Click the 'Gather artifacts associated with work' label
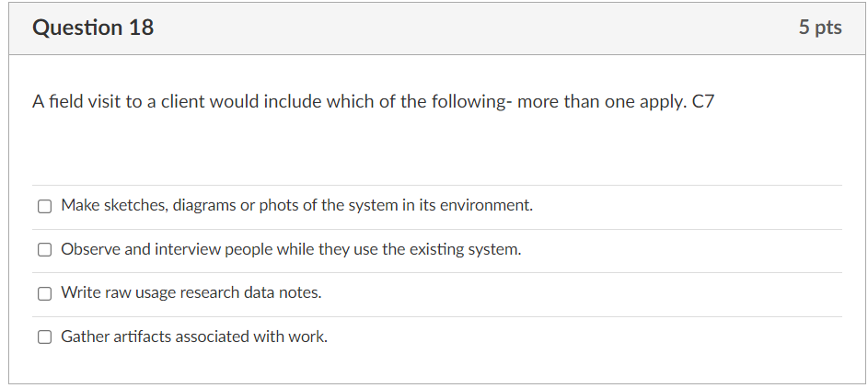Image resolution: width=868 pixels, height=388 pixels. click(x=194, y=337)
